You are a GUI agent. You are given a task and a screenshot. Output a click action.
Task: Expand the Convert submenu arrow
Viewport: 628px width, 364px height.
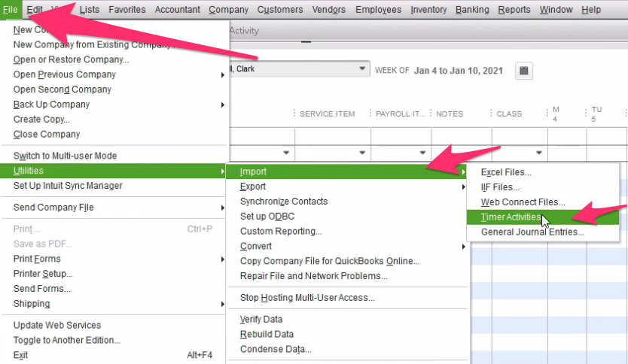pos(463,247)
